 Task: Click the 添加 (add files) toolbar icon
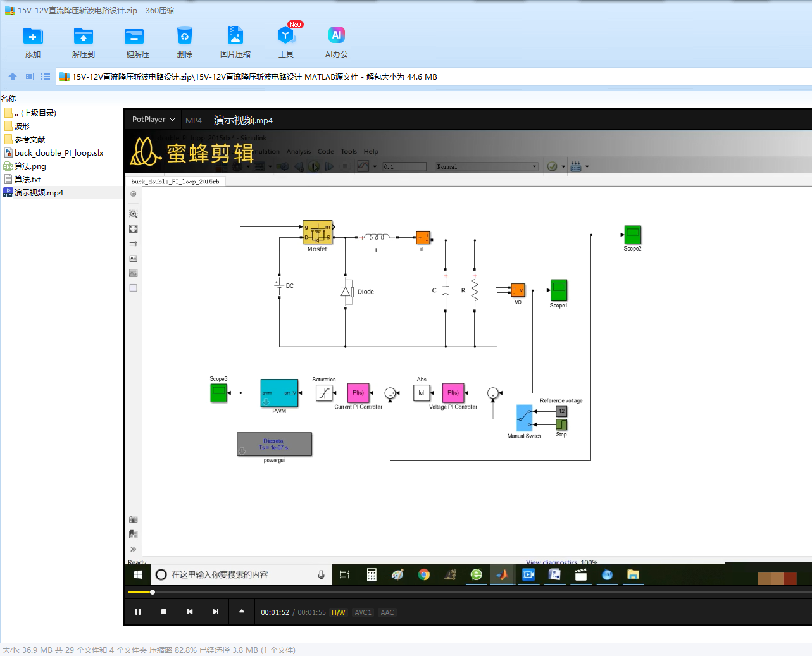click(33, 42)
